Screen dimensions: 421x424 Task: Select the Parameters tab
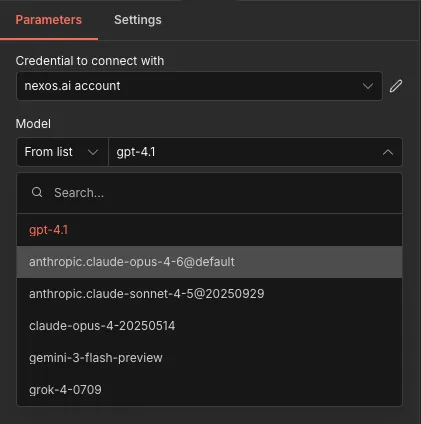49,20
